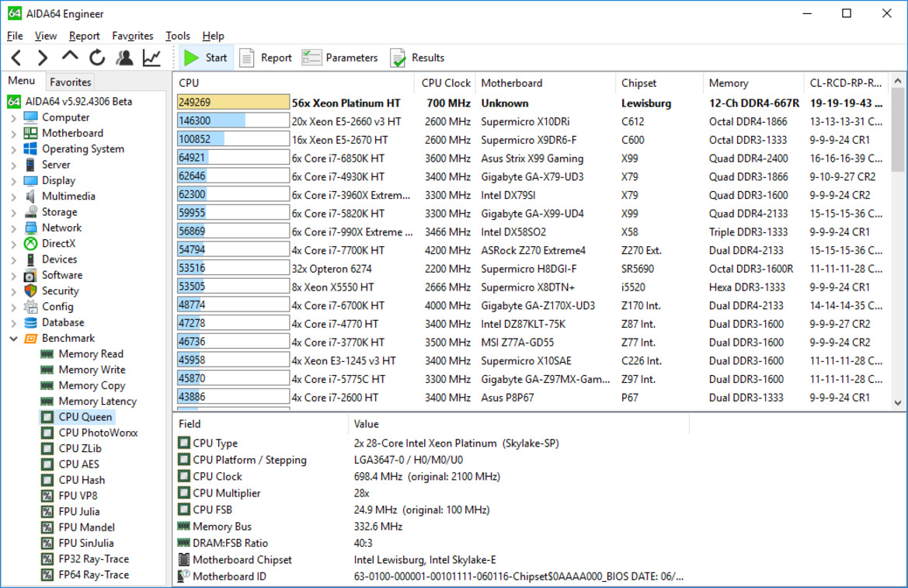908x588 pixels.
Task: Open the Tools menu
Action: coord(177,36)
